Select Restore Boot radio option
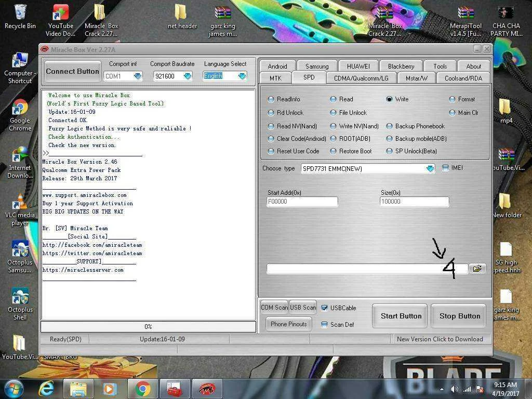 (333, 151)
